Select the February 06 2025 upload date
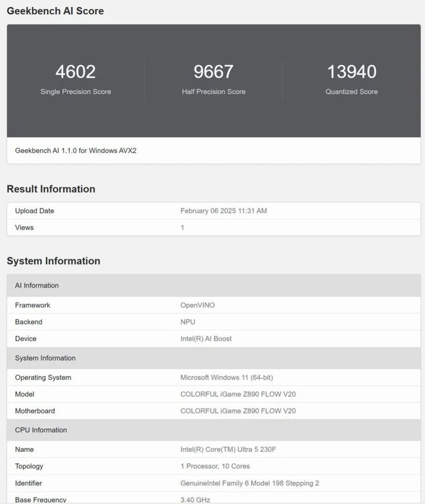 tap(223, 211)
